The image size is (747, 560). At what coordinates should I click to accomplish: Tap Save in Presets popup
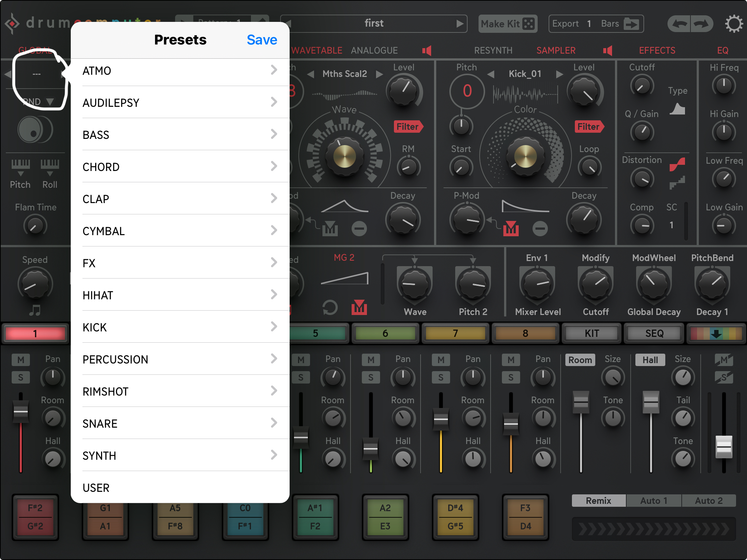262,40
